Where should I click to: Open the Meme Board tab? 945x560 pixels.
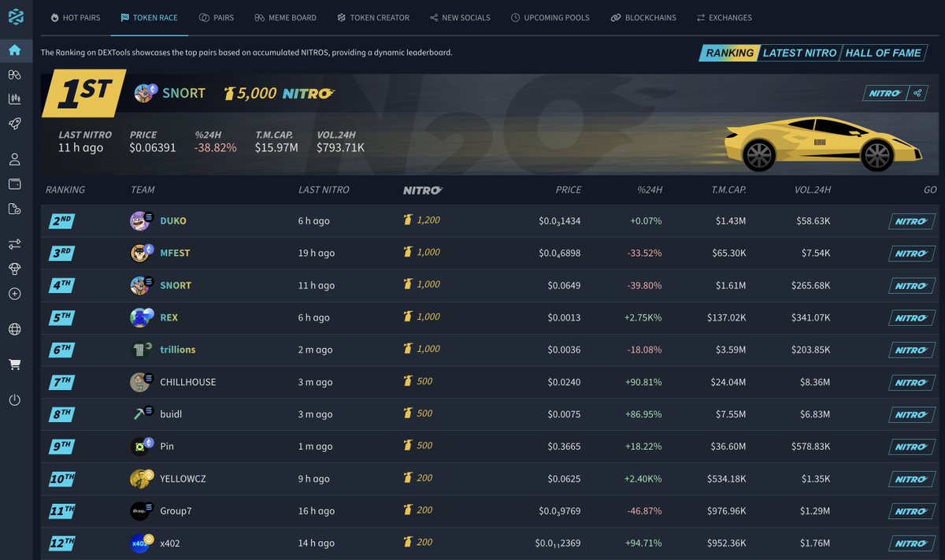[x=285, y=17]
